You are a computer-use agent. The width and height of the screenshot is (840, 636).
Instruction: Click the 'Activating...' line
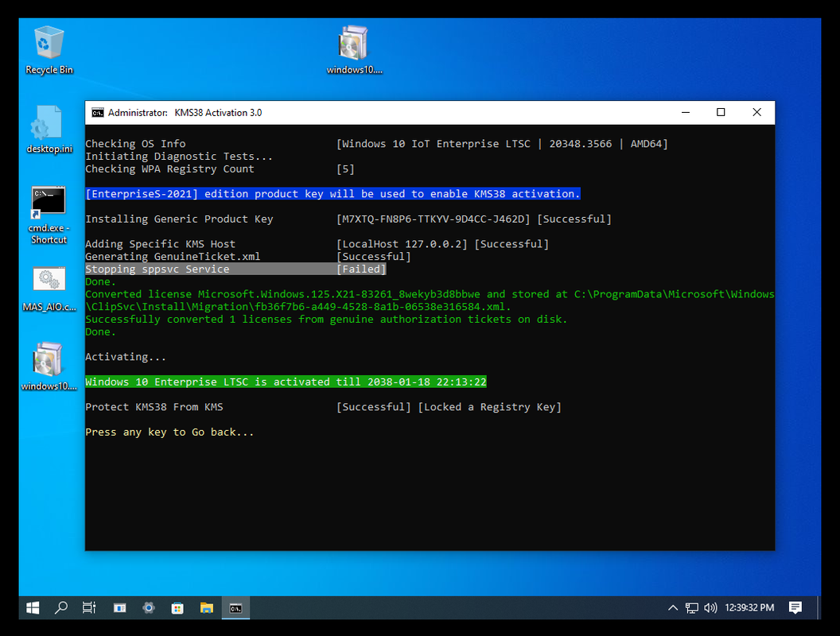click(x=126, y=356)
